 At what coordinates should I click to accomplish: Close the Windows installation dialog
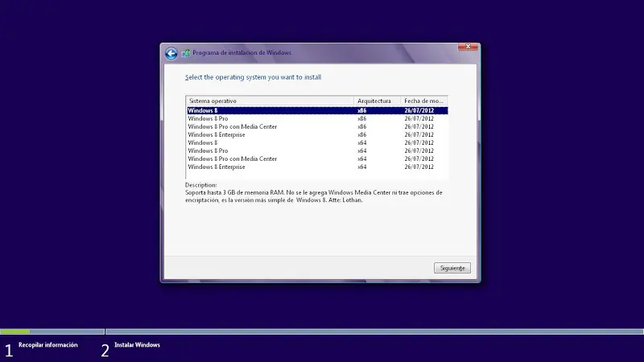point(468,47)
